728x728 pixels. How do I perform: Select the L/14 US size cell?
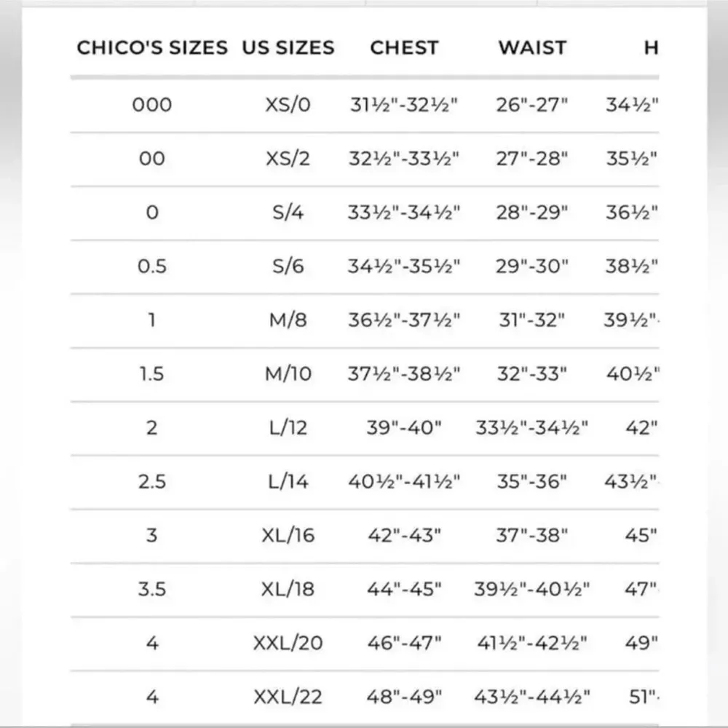tap(288, 482)
